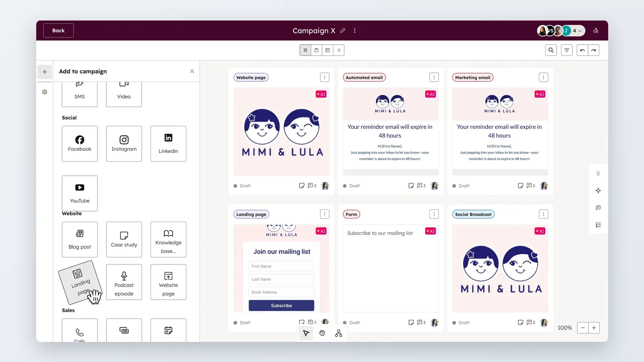
Task: Switch to the calendar view toggle
Action: 316,50
